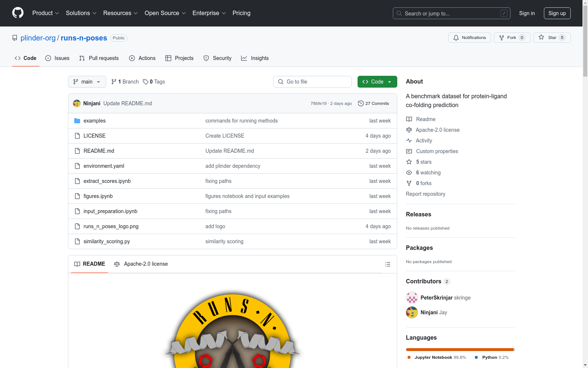Click the runs_n_poses_logo.png file icon
The image size is (588, 368).
coord(77,226)
